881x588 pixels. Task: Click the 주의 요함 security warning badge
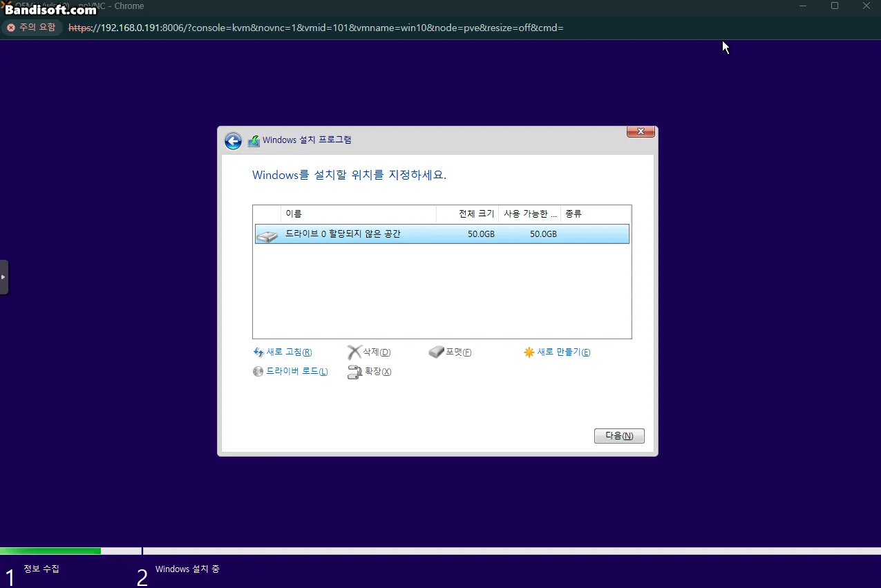coord(32,28)
